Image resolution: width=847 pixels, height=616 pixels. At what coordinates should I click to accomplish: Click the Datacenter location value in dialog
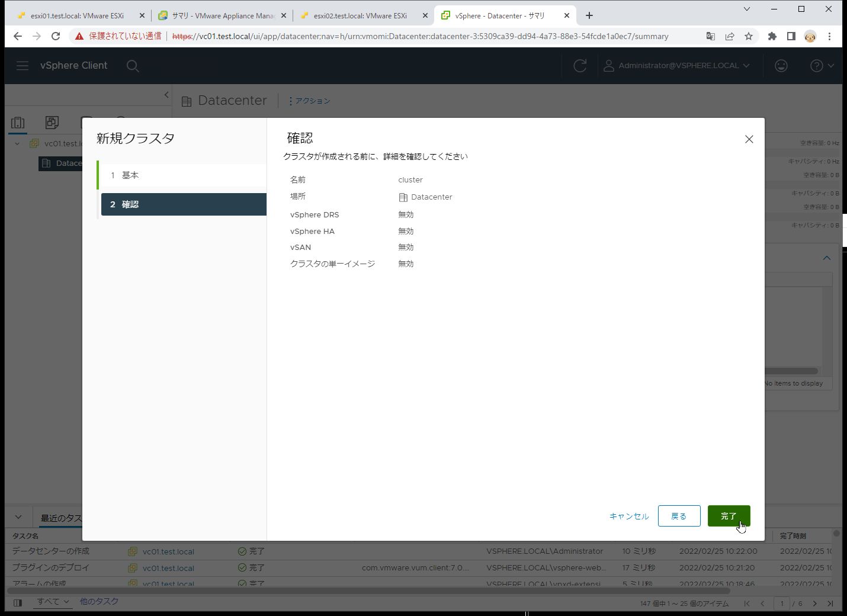pyautogui.click(x=426, y=197)
